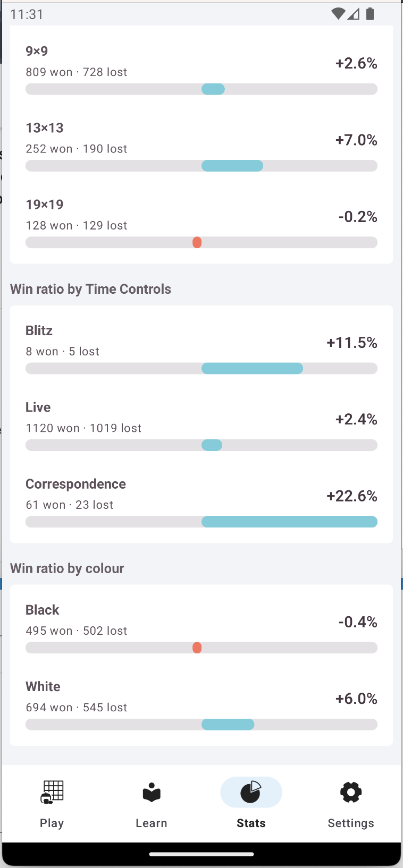This screenshot has height=868, width=403.
Task: Tap the cellular signal icon
Action: pyautogui.click(x=354, y=14)
